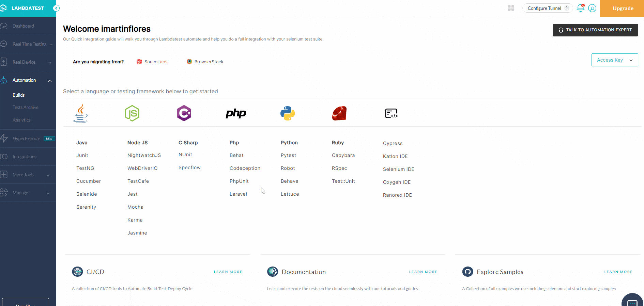
Task: Go to Dashboard in the sidebar
Action: (x=23, y=26)
